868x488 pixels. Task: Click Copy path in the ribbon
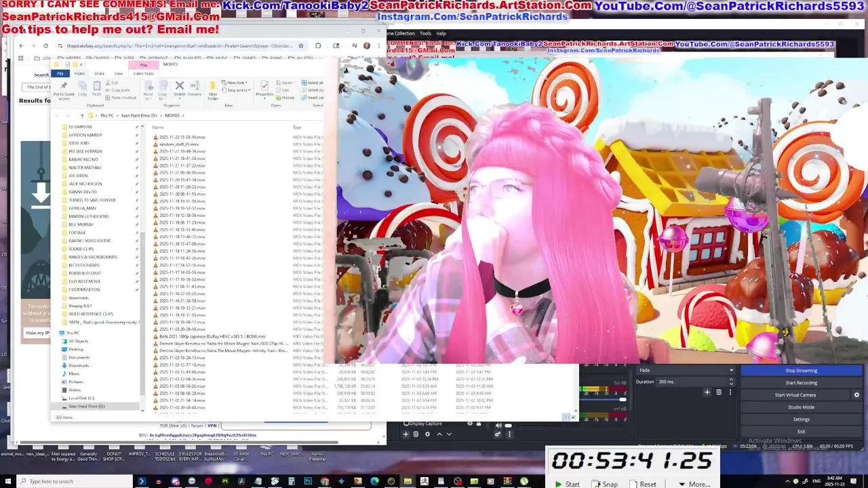[x=119, y=90]
